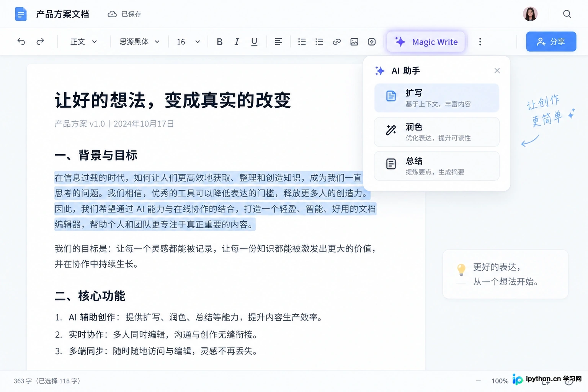
Task: Click the 二、核心功能 section heading
Action: coord(90,296)
